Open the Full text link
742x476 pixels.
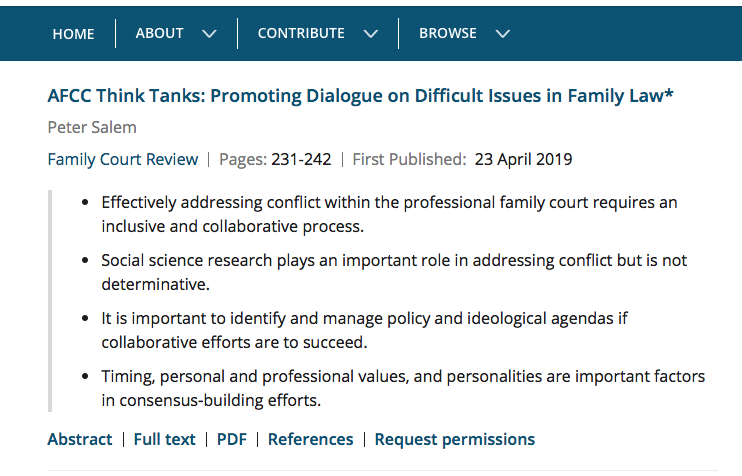click(165, 439)
